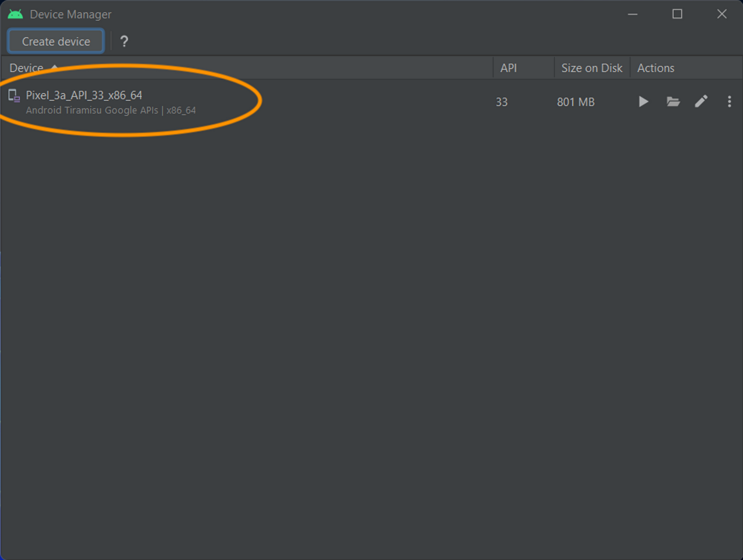Image resolution: width=743 pixels, height=560 pixels.
Task: Sort by the Device column header
Action: point(247,68)
